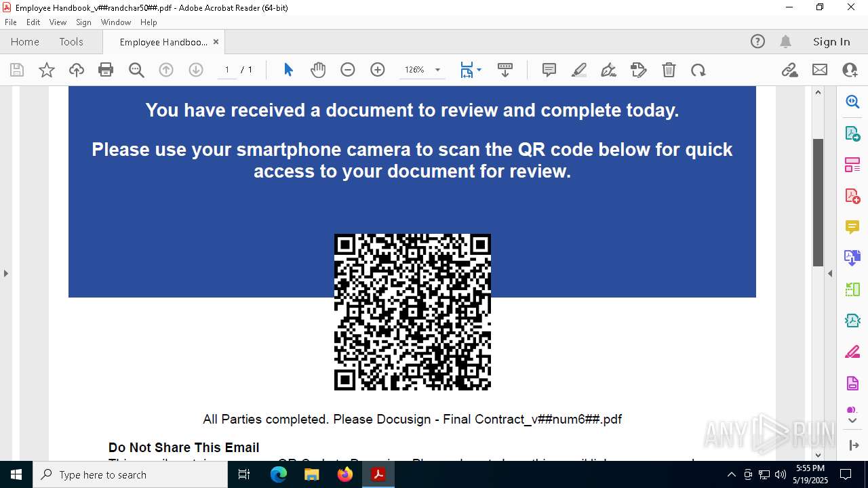Click the Save file icon
868x488 pixels.
(x=17, y=70)
